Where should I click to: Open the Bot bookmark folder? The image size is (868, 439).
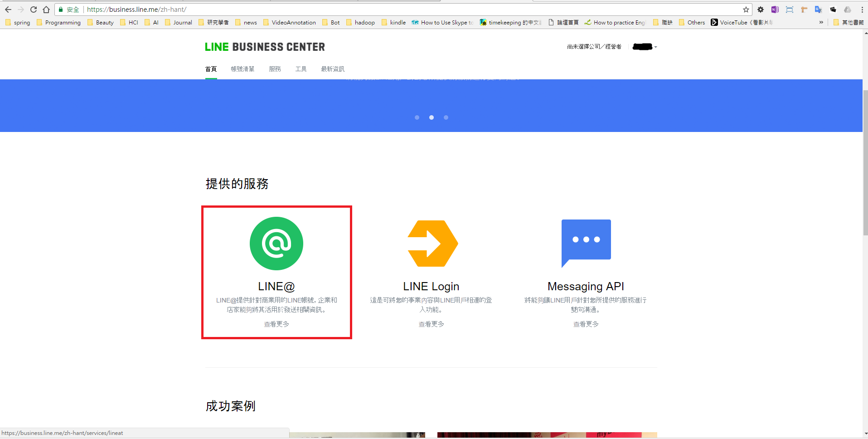coord(331,22)
